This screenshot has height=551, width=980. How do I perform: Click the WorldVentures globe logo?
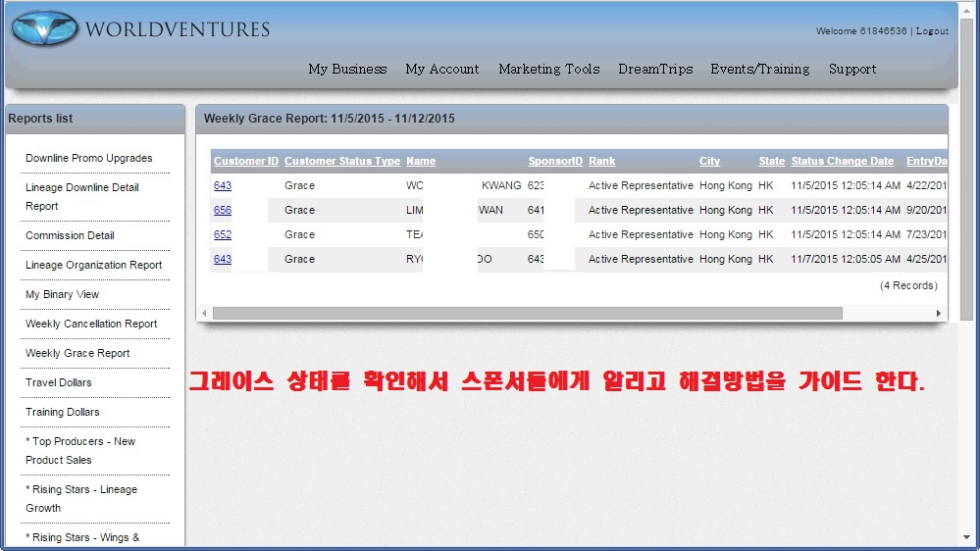pyautogui.click(x=44, y=28)
